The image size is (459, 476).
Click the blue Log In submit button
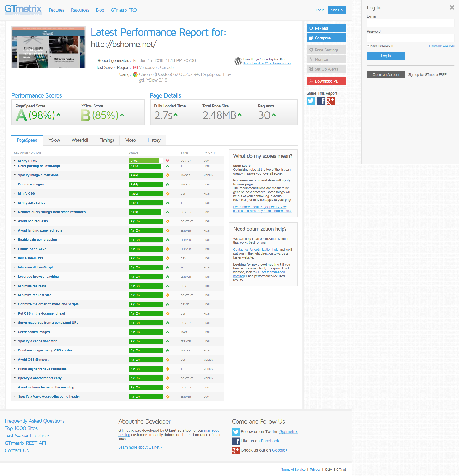(x=386, y=56)
